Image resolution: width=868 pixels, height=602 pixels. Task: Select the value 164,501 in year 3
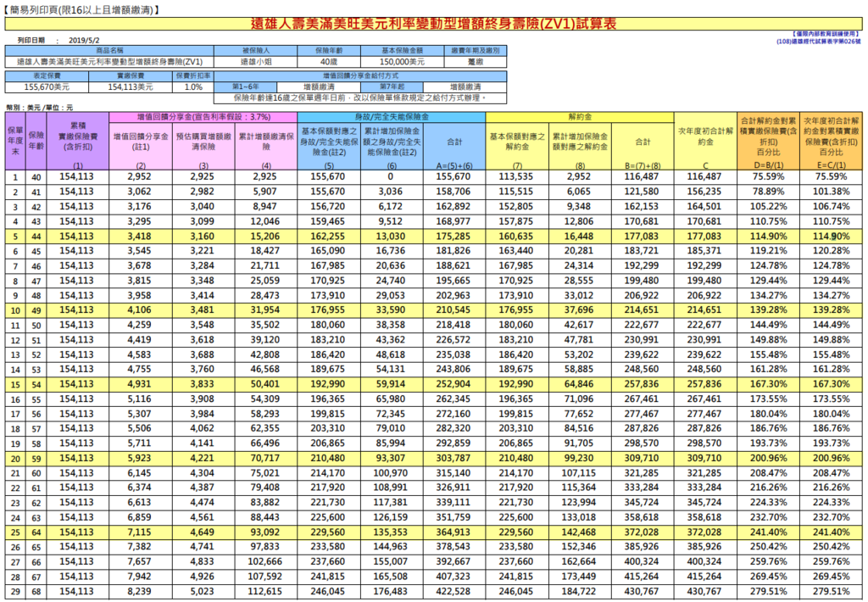tap(704, 207)
